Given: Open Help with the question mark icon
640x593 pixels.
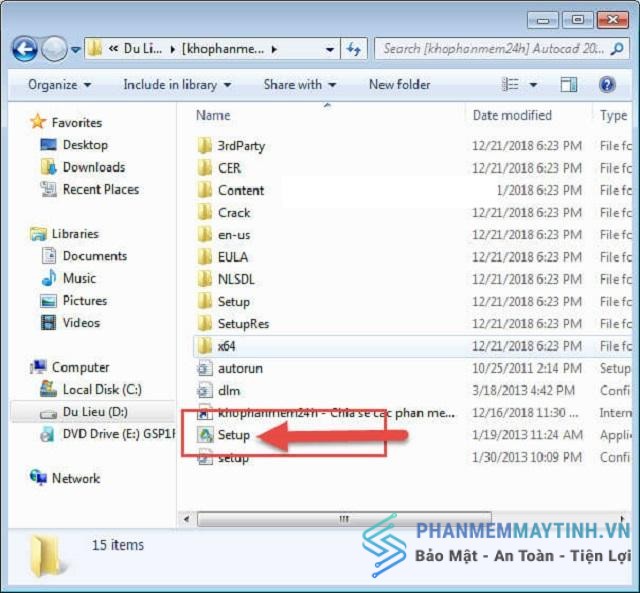Looking at the screenshot, I should (607, 84).
